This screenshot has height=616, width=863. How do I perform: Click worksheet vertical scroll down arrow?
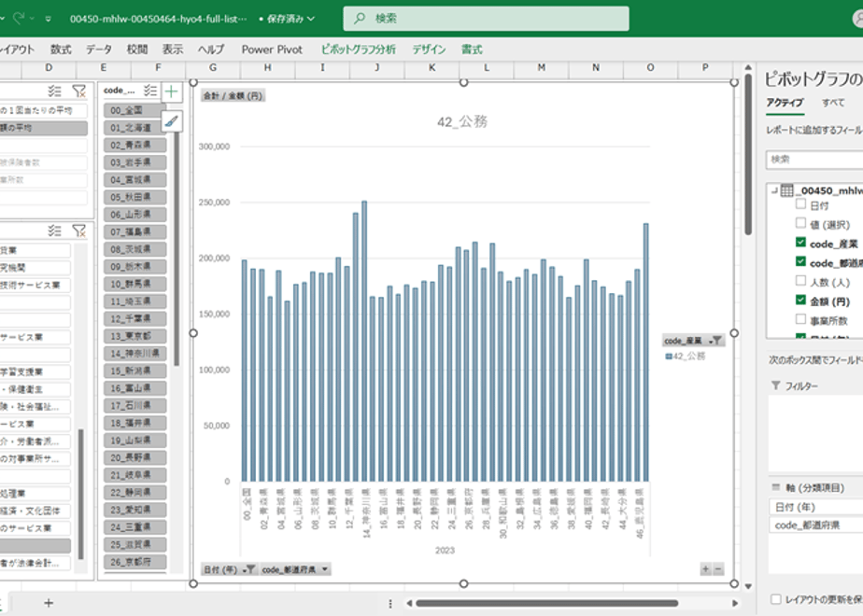(748, 586)
